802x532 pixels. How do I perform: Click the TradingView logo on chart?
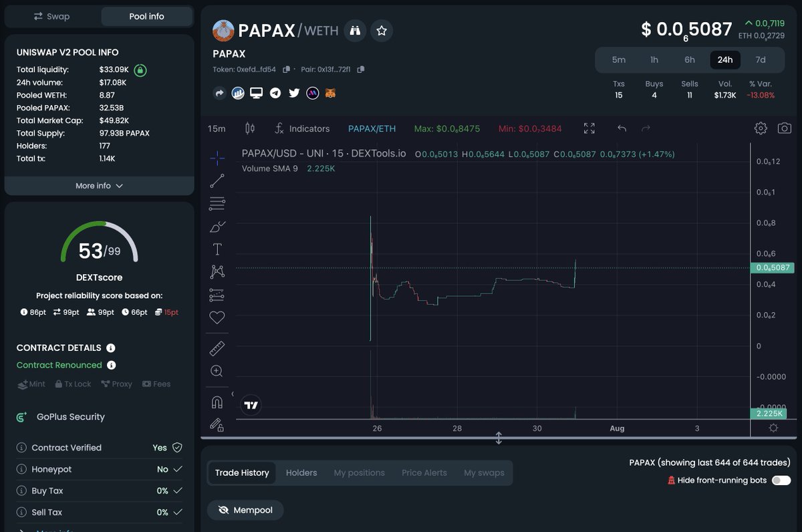click(251, 404)
